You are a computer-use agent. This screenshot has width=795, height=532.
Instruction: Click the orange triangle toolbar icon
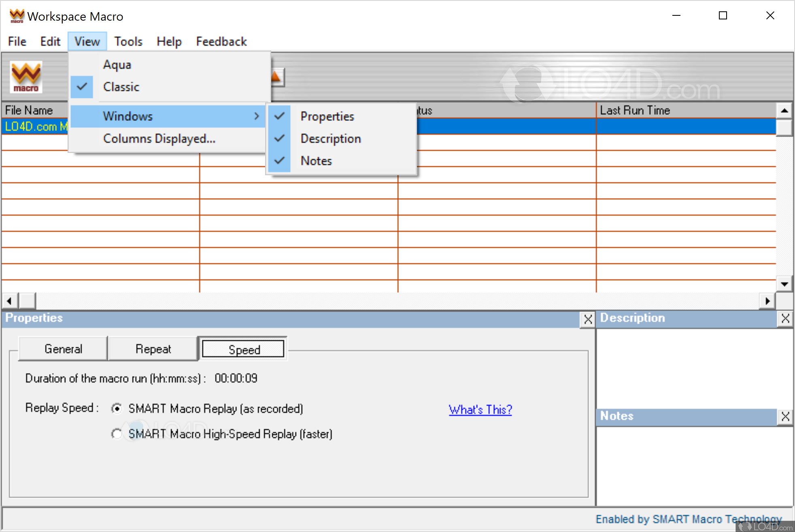pyautogui.click(x=276, y=77)
